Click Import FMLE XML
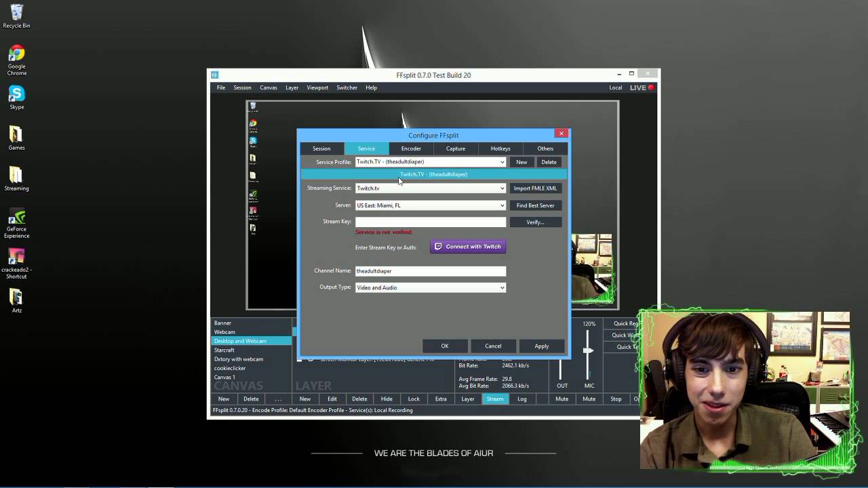868x488 pixels. (x=535, y=188)
